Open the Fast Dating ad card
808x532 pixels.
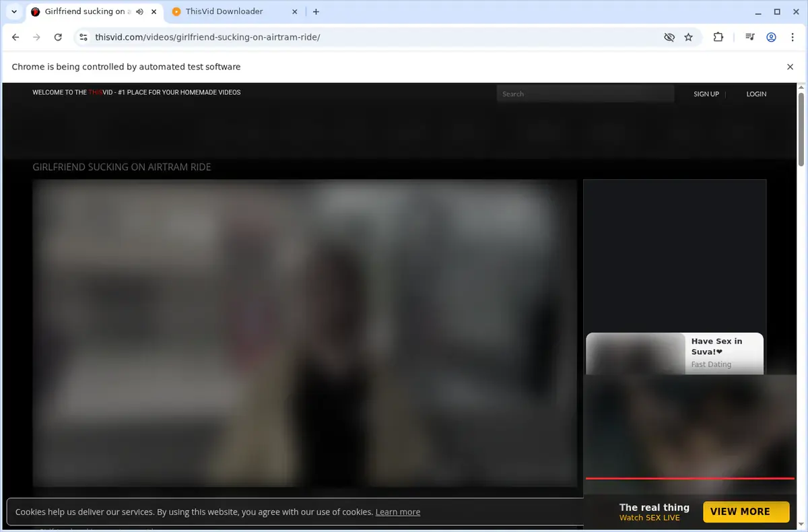coord(675,354)
